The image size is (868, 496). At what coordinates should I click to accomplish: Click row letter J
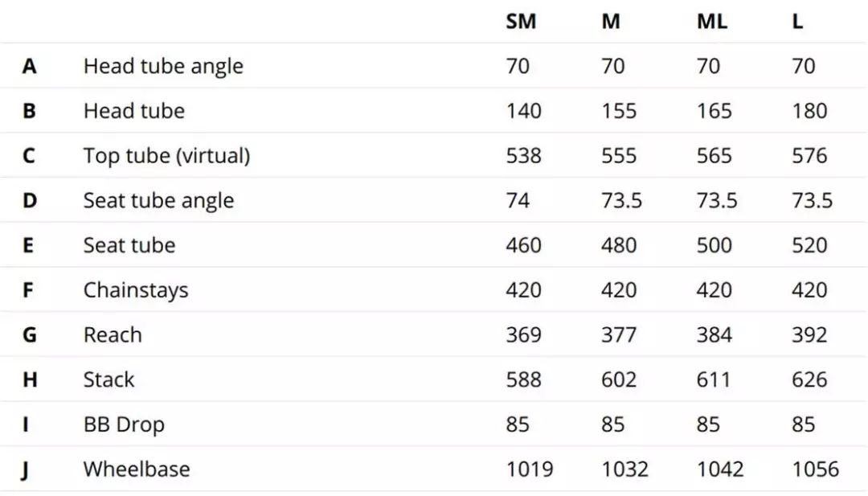[26, 469]
